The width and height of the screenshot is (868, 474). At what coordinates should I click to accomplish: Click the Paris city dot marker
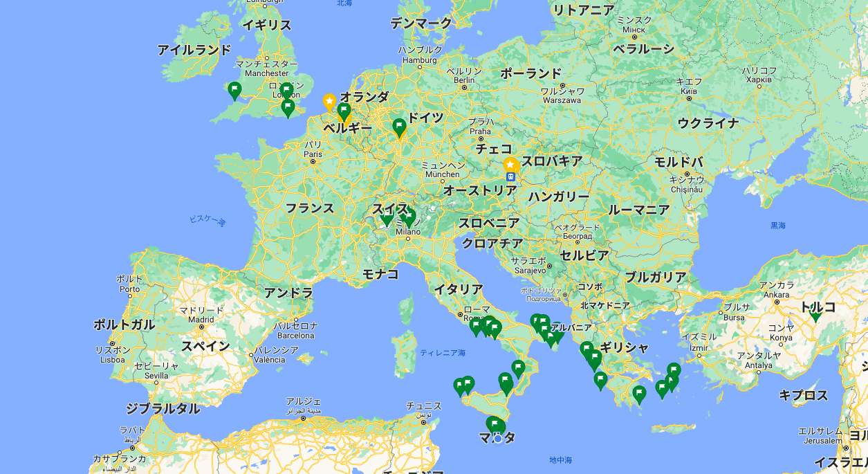(x=313, y=161)
